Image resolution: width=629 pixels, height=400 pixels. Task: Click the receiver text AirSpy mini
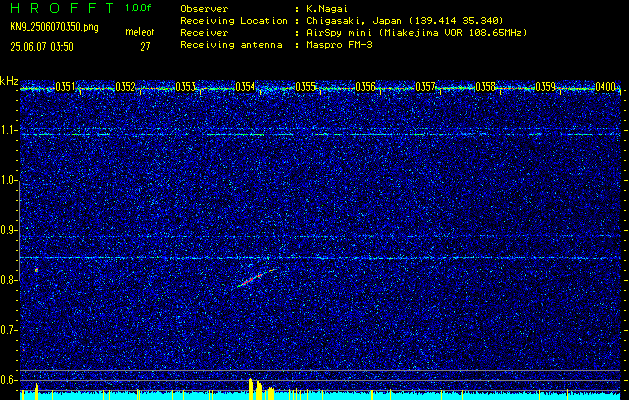pos(338,33)
